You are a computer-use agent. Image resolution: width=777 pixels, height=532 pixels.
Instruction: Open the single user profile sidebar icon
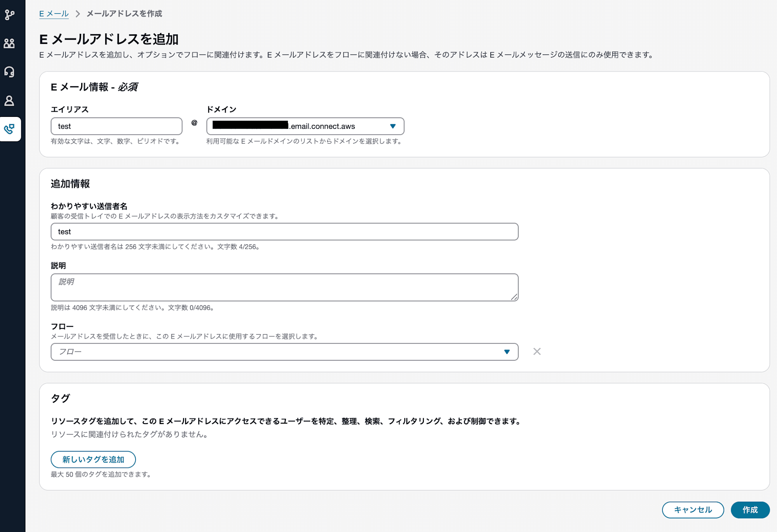[x=9, y=101]
